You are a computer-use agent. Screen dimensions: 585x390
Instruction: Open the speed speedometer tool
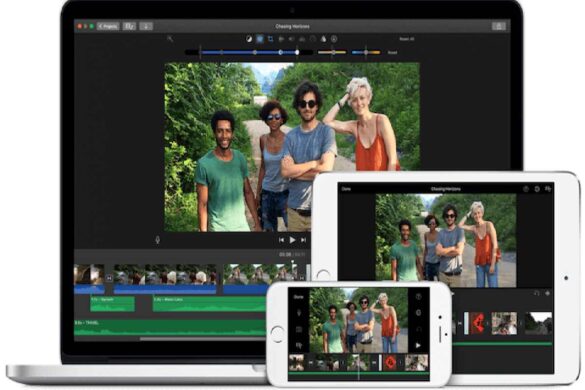click(313, 39)
